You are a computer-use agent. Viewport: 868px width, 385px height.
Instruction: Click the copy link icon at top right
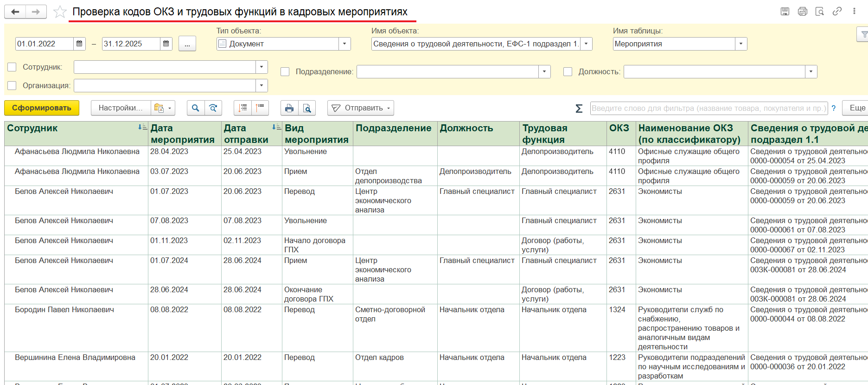[837, 12]
